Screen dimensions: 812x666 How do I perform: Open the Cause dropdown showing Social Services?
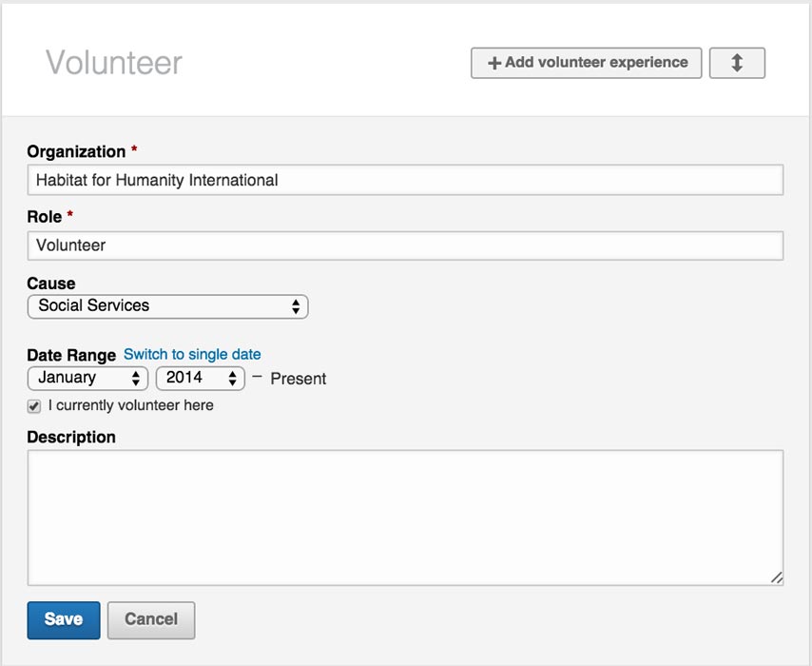166,306
